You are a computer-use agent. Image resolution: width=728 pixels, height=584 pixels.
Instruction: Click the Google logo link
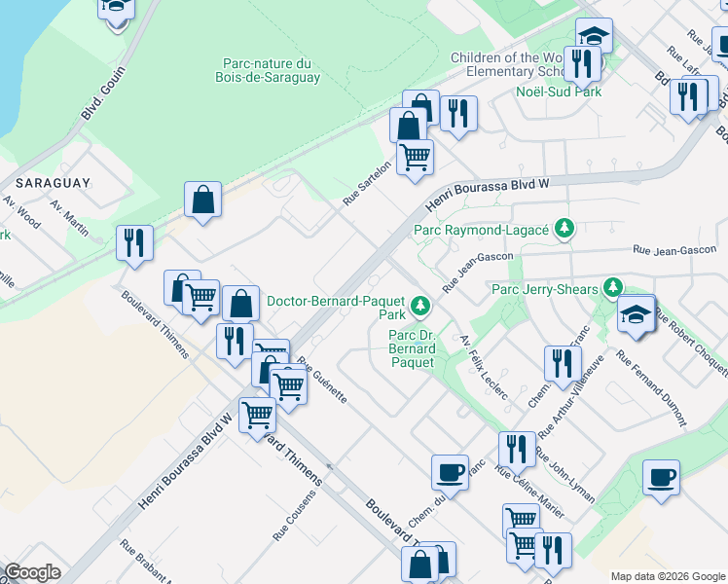[32, 573]
